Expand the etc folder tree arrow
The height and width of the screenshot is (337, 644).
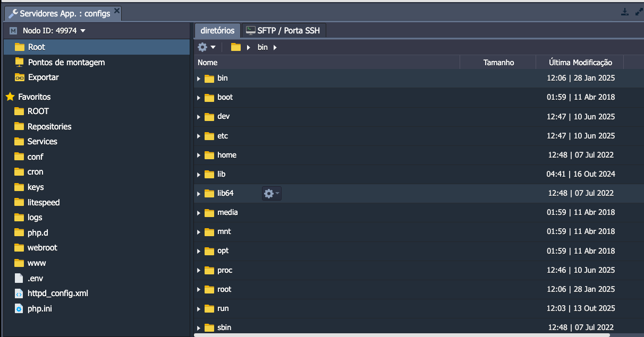(x=199, y=136)
